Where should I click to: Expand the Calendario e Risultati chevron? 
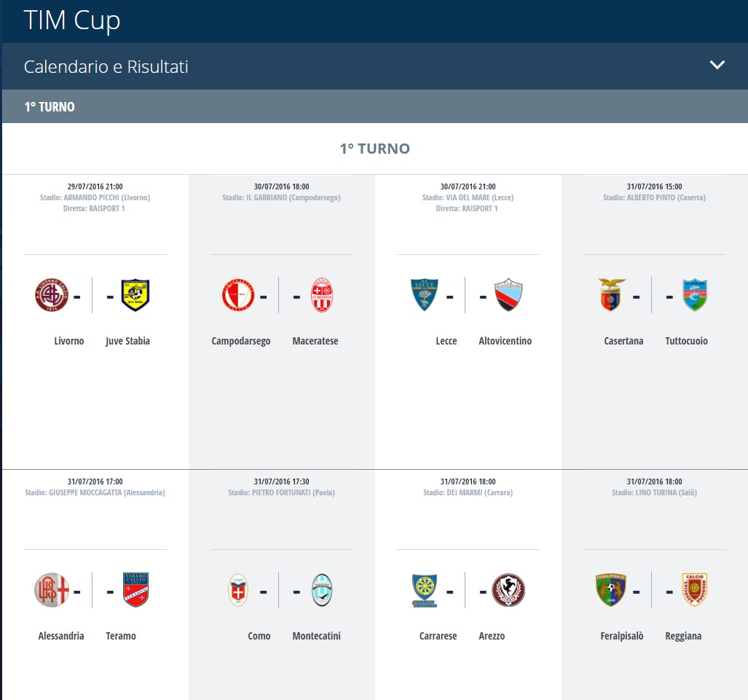tap(717, 65)
